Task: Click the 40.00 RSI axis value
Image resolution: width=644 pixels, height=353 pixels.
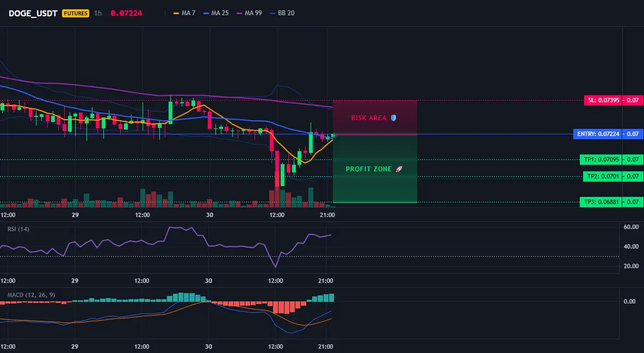Action: click(x=631, y=246)
